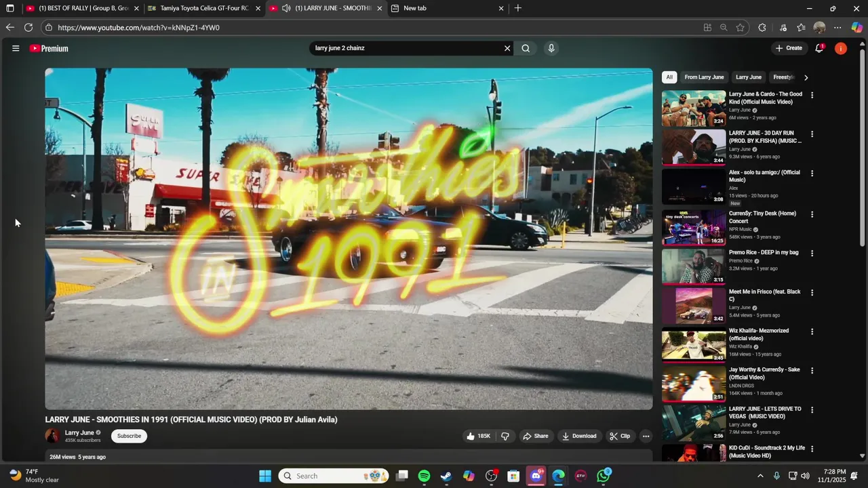Screen dimensions: 868x488
Task: Open more actions menu beside Clip
Action: coord(646,436)
